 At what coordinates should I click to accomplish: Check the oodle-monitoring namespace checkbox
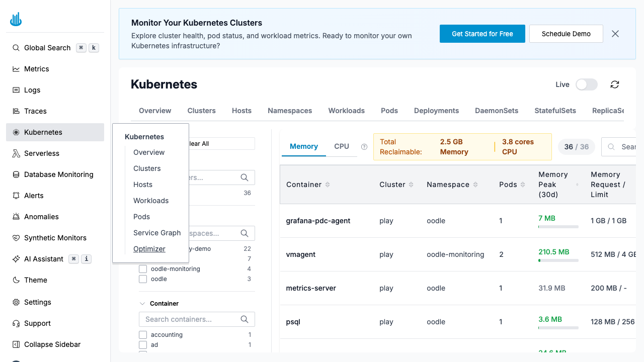click(x=143, y=269)
